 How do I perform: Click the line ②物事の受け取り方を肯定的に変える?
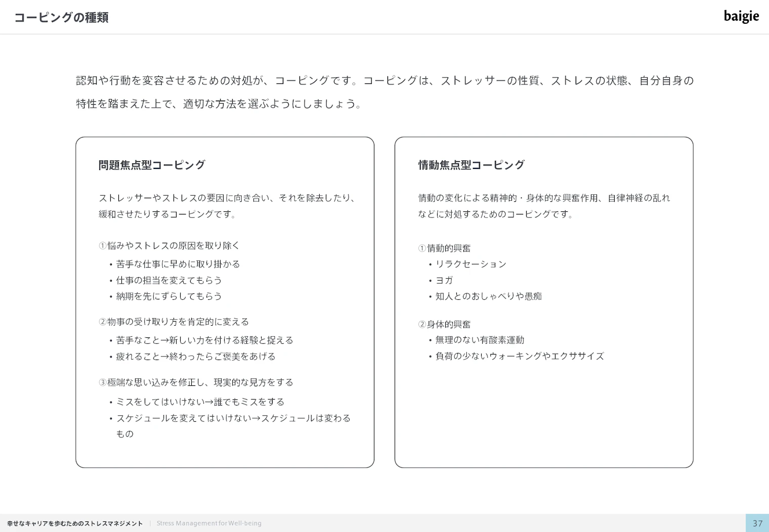pyautogui.click(x=174, y=322)
